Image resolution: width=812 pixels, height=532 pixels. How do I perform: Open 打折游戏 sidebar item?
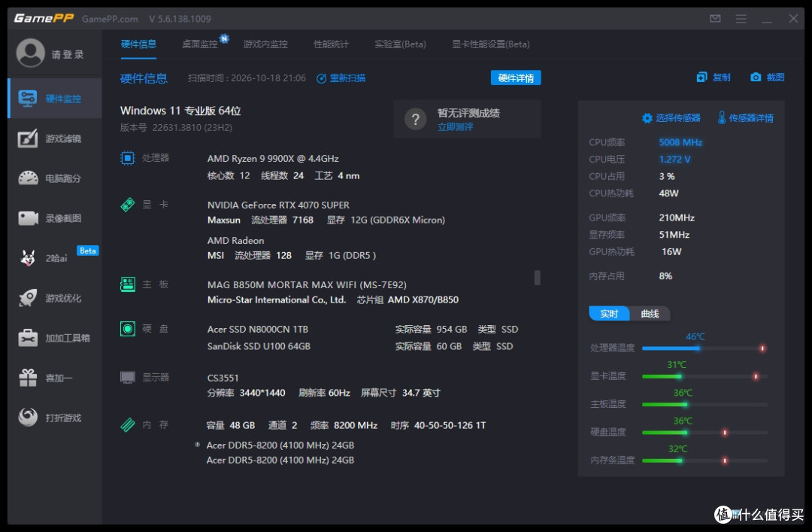55,418
